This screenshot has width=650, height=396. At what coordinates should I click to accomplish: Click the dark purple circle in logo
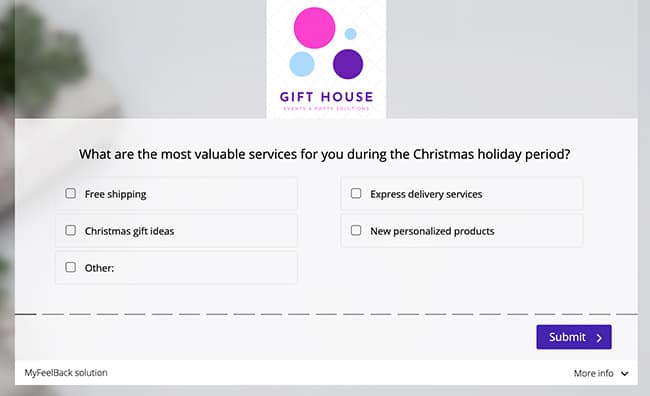(x=348, y=64)
